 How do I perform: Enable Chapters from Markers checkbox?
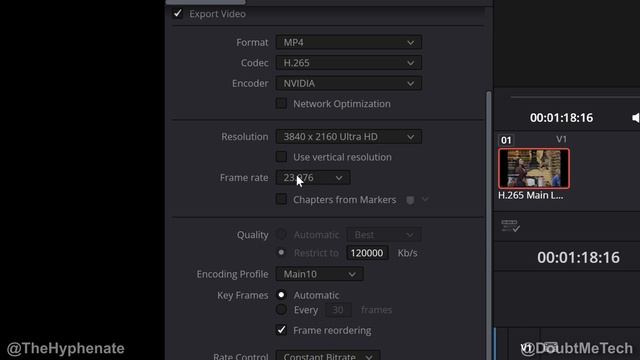(x=281, y=199)
